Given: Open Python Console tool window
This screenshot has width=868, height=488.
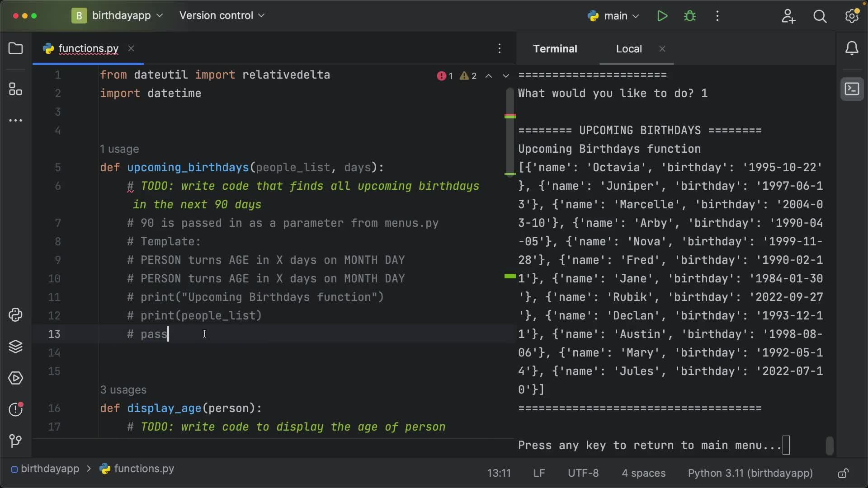Looking at the screenshot, I should (16, 315).
